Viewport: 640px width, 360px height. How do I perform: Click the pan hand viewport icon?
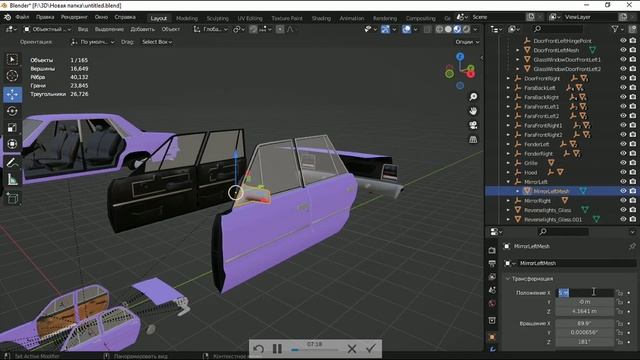(473, 111)
